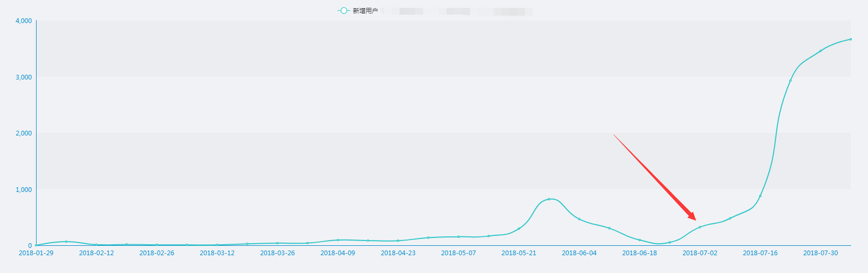868x273 pixels.
Task: Click the 2018-03-26 x-axis label
Action: [x=277, y=253]
